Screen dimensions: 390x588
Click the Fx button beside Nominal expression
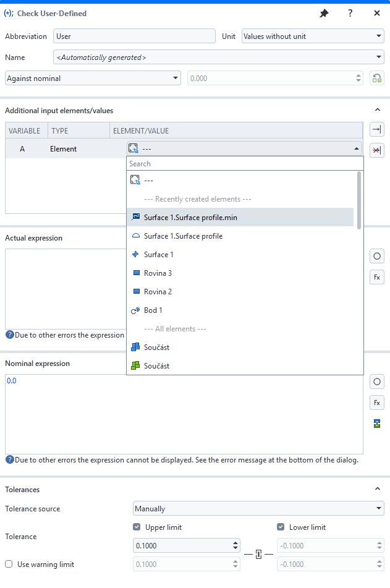coord(376,403)
